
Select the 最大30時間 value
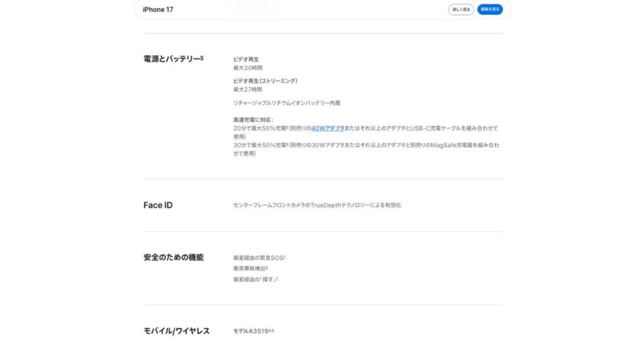(248, 68)
